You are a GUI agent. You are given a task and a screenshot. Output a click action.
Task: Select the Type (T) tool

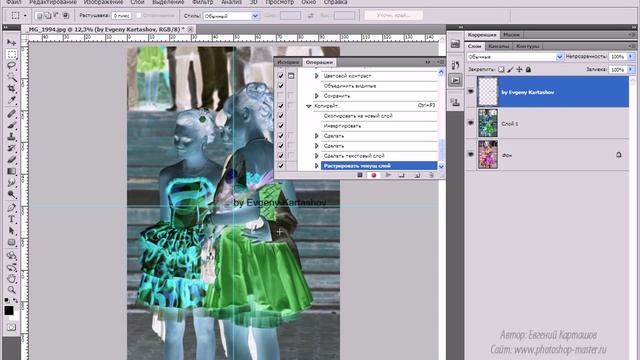point(11,220)
